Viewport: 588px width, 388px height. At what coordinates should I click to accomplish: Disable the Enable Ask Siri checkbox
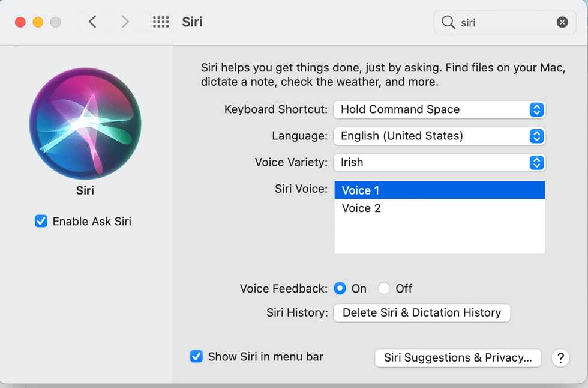pyautogui.click(x=40, y=221)
